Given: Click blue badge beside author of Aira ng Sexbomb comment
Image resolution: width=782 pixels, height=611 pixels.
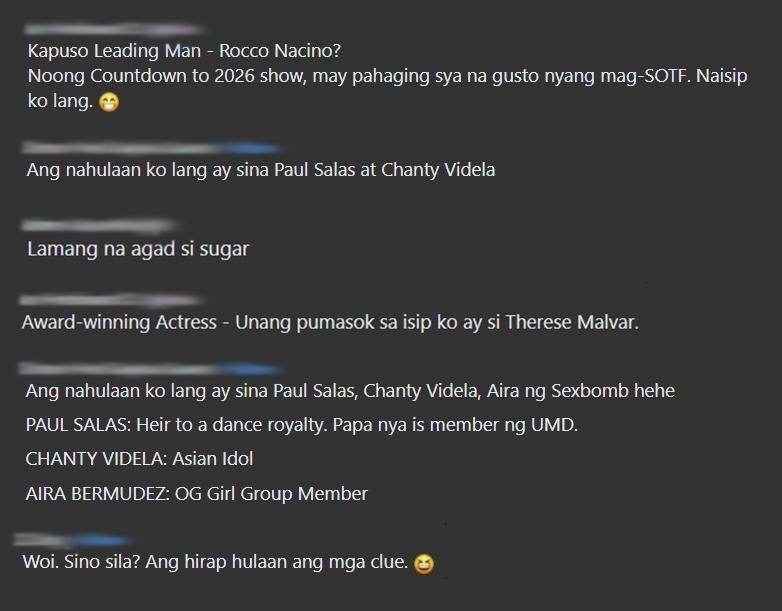Looking at the screenshot, I should click(x=252, y=369).
